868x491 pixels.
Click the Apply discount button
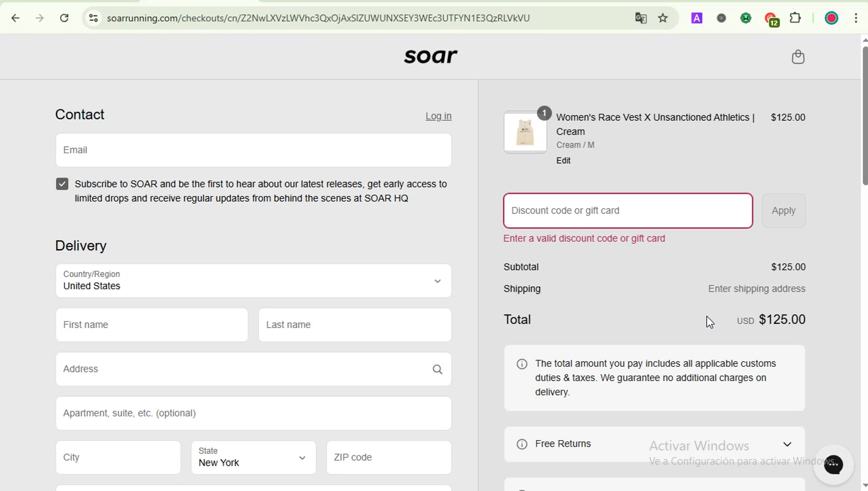coord(784,211)
